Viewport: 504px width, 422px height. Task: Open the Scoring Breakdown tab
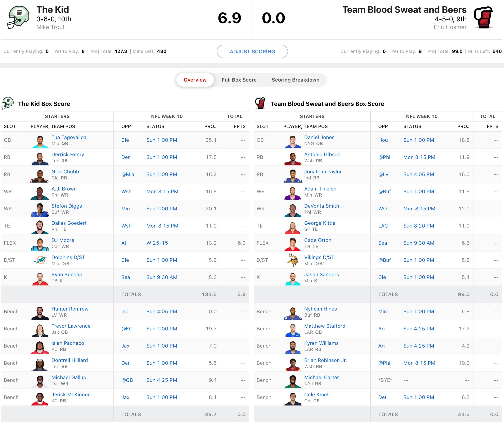click(296, 80)
